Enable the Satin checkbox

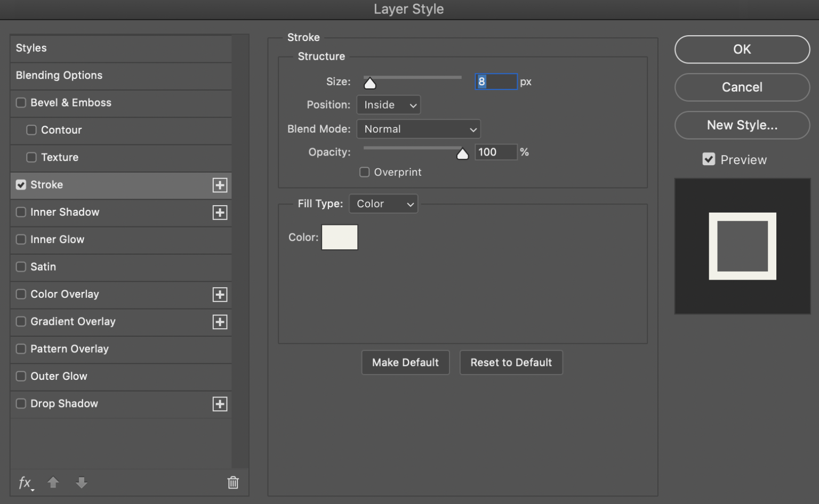click(x=21, y=266)
